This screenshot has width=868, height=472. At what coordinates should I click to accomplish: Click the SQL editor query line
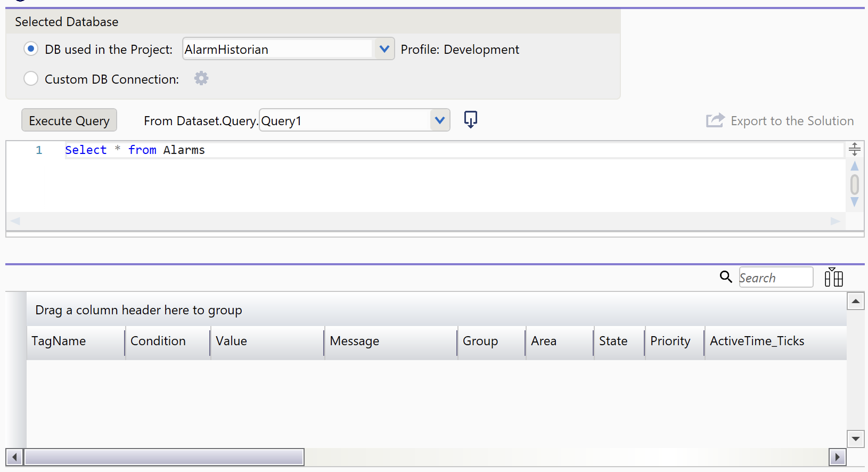pyautogui.click(x=320, y=150)
